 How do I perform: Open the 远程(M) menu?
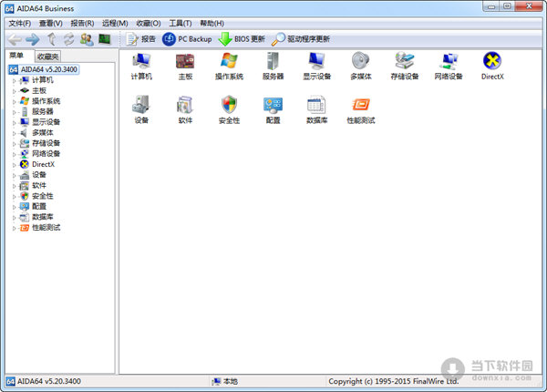point(115,24)
